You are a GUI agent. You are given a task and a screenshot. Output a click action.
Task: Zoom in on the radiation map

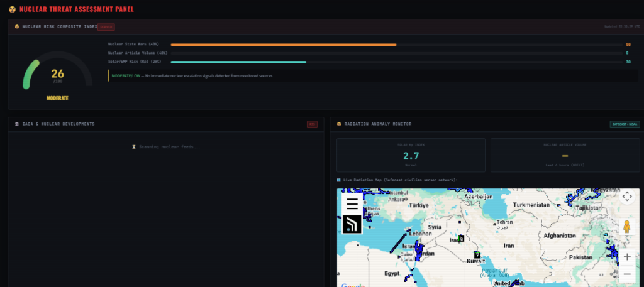[626, 257]
